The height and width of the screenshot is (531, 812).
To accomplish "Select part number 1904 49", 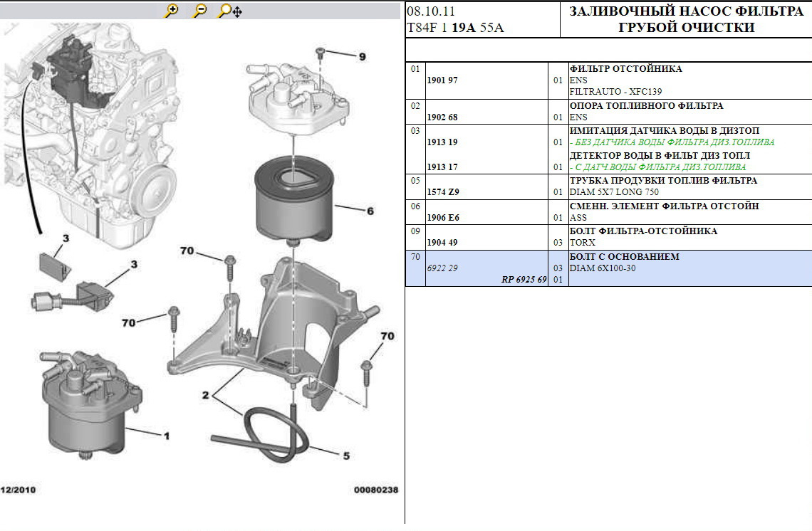I will click(442, 243).
